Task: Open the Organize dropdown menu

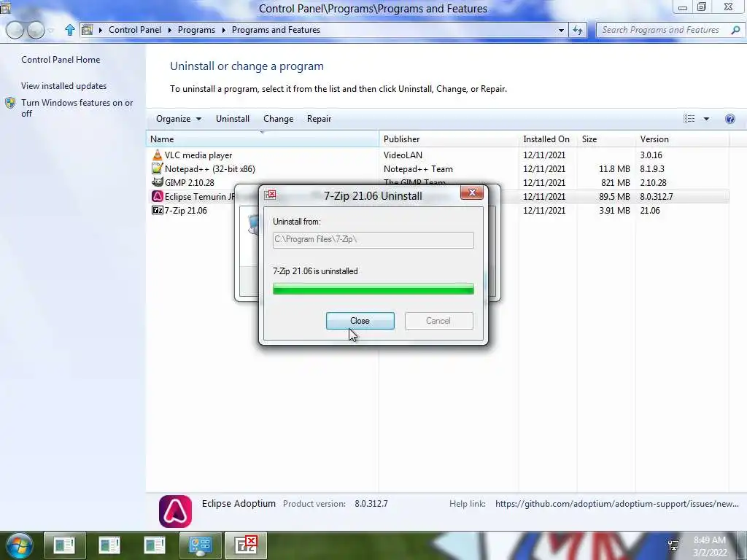Action: pyautogui.click(x=178, y=119)
